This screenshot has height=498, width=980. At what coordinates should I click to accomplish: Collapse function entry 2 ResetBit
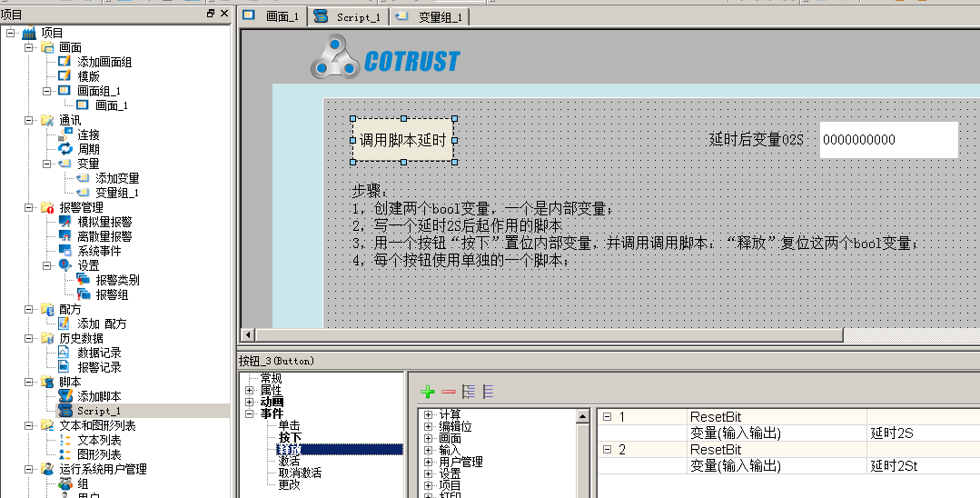pos(607,449)
